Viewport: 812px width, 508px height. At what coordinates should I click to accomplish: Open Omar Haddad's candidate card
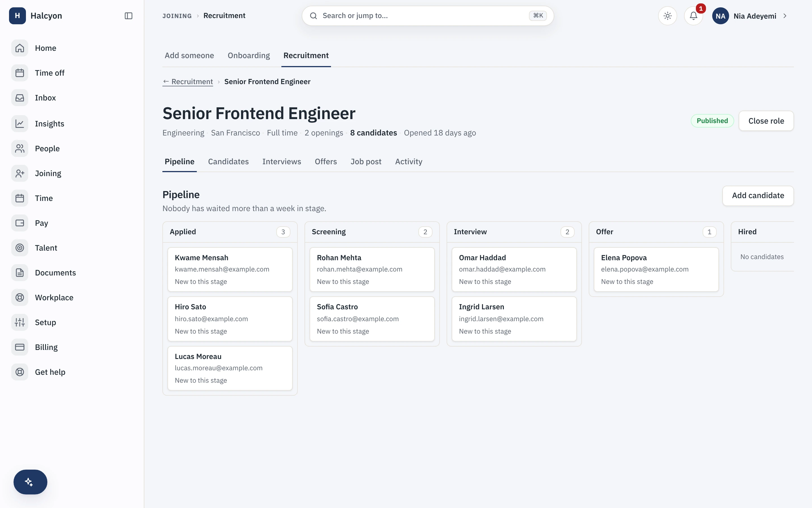tap(514, 270)
